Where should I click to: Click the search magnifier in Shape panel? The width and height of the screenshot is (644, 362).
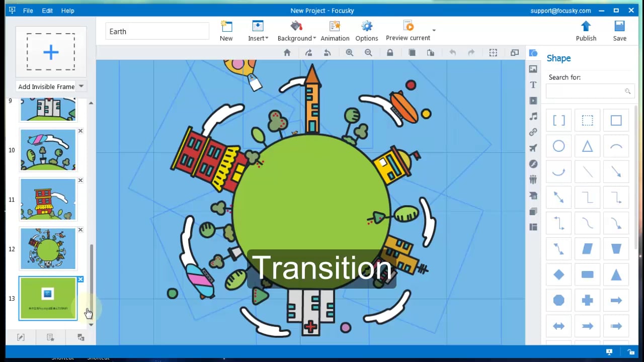627,91
